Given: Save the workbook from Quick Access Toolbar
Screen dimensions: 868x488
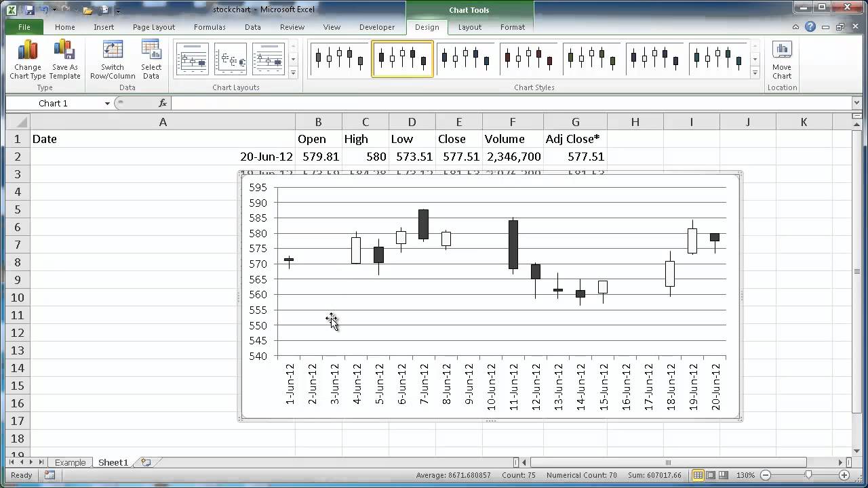Looking at the screenshot, I should (29, 10).
